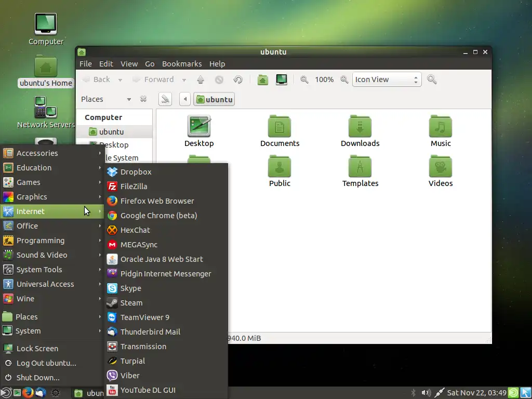
Task: Expand the Programming menu category
Action: tap(52, 241)
